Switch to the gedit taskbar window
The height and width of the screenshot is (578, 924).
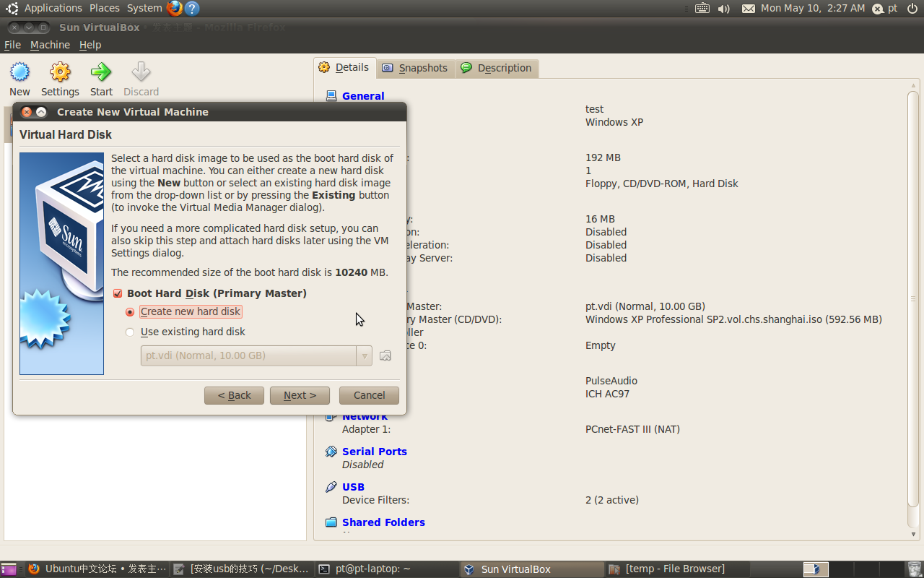[x=242, y=569]
